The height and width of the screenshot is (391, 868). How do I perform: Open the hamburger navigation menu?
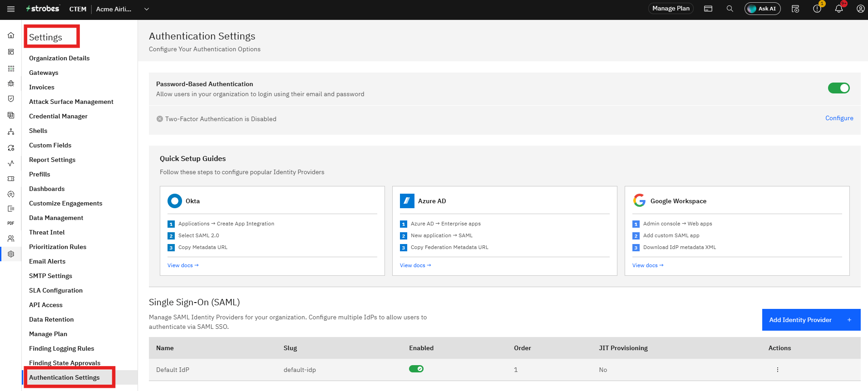coord(11,9)
